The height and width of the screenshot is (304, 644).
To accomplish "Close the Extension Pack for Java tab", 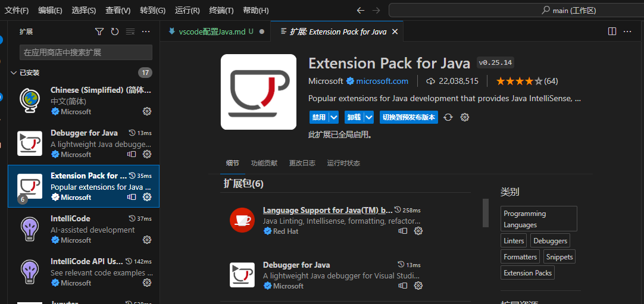I will [395, 32].
